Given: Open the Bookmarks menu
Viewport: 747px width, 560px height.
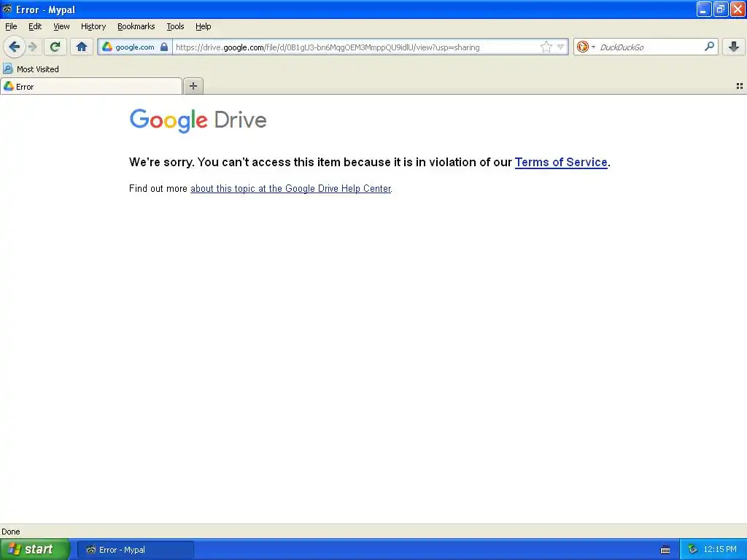Looking at the screenshot, I should point(136,26).
